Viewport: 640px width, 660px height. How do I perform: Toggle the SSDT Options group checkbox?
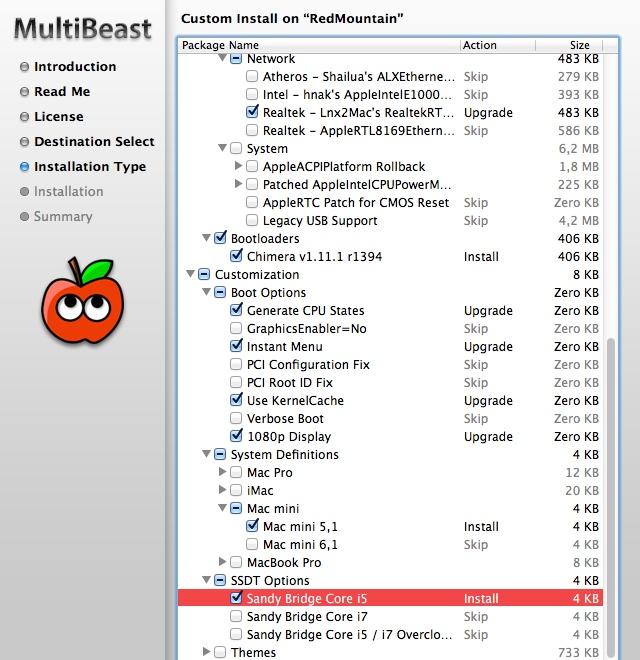coord(220,580)
